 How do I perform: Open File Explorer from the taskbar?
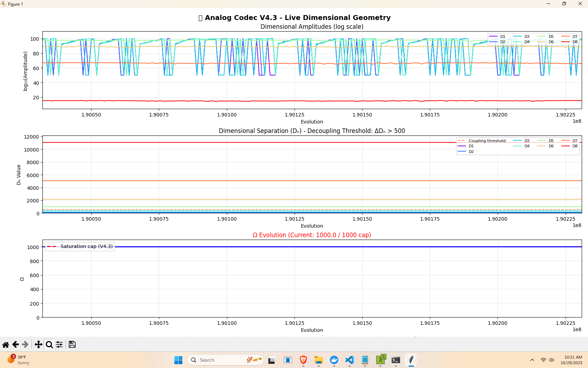pyautogui.click(x=318, y=360)
